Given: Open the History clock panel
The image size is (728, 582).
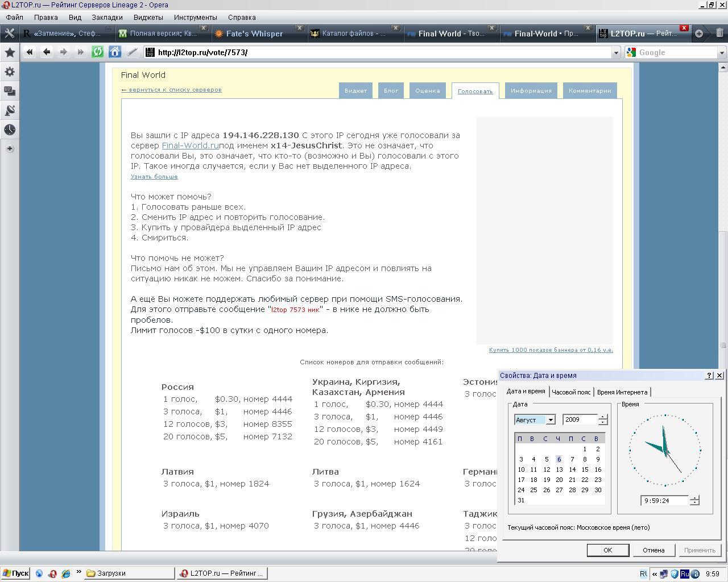Looking at the screenshot, I should coord(10,130).
